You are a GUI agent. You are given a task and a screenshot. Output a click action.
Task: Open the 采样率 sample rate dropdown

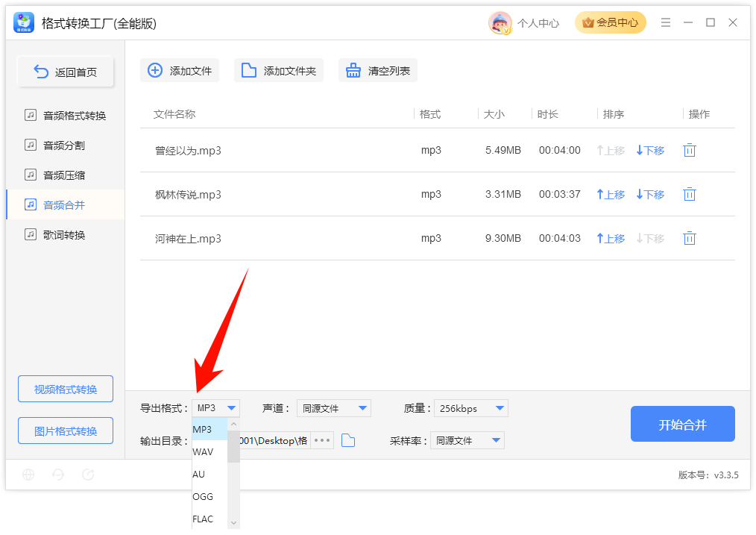pyautogui.click(x=467, y=440)
